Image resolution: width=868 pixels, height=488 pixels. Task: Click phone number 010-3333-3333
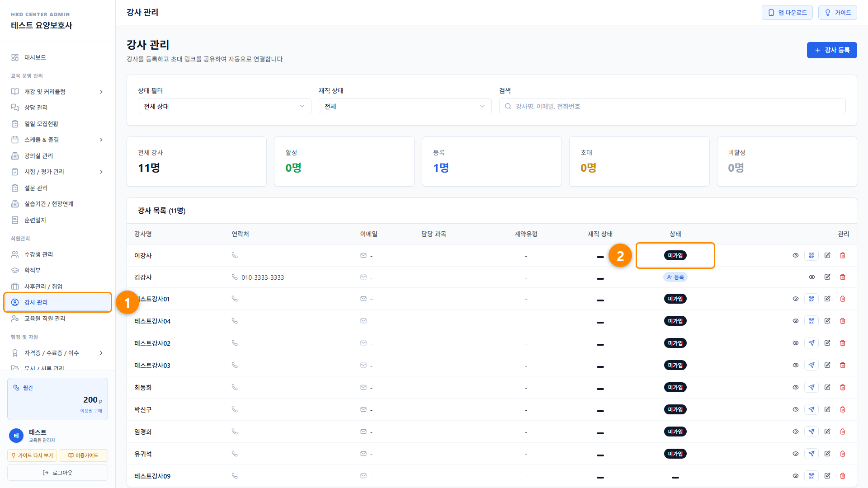[x=263, y=277]
